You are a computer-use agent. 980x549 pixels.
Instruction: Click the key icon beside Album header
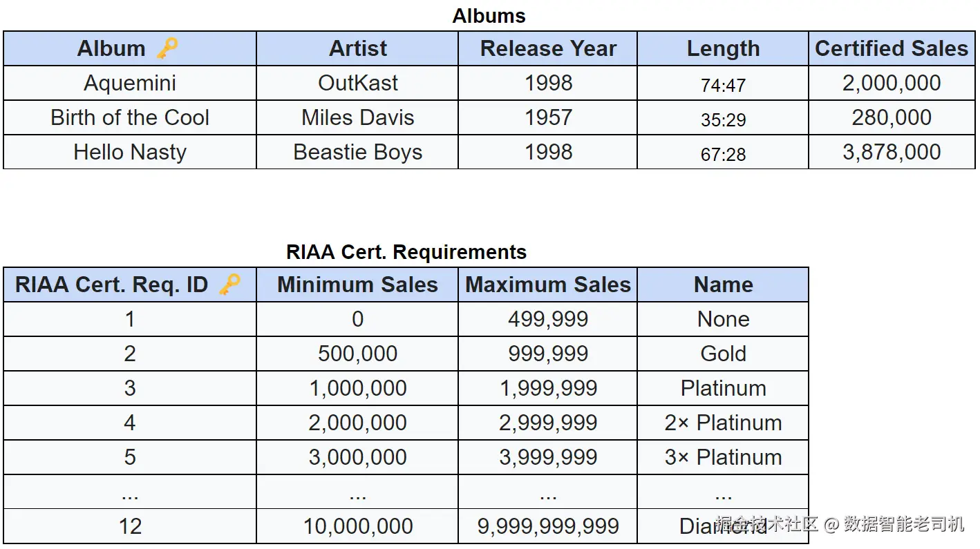[167, 48]
